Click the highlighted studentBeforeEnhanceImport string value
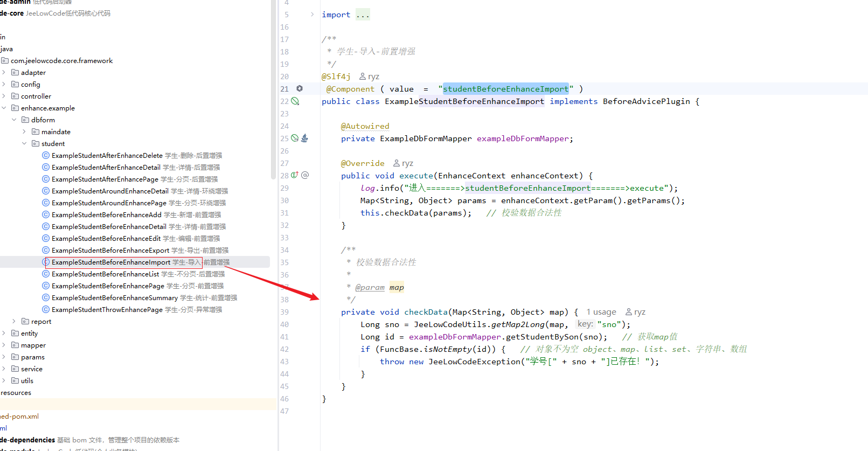The image size is (868, 451). [x=505, y=89]
